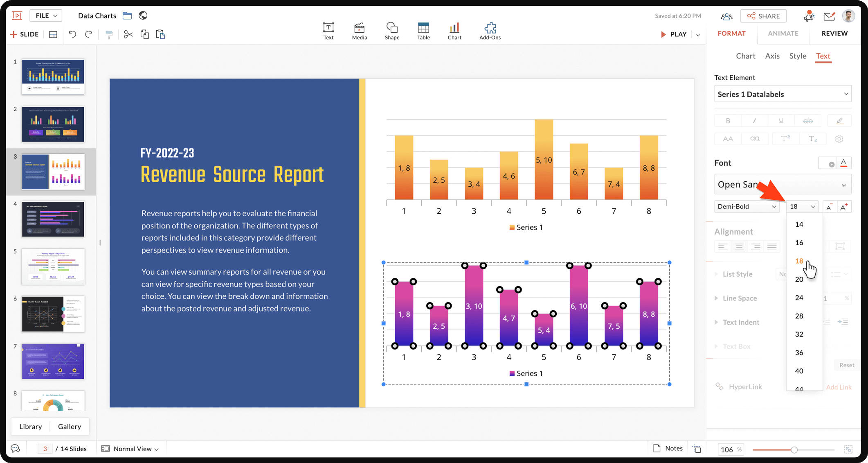The image size is (868, 463).
Task: Toggle Underline text formatting
Action: pos(781,121)
